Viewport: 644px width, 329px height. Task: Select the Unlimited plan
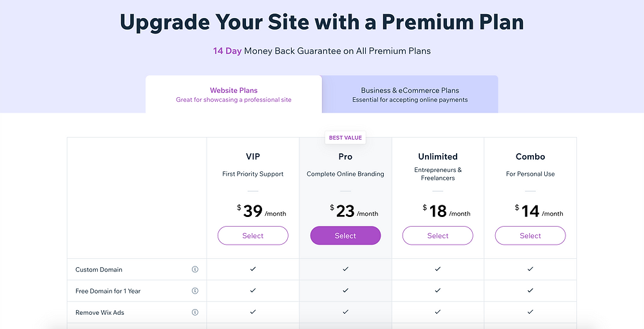tap(438, 236)
